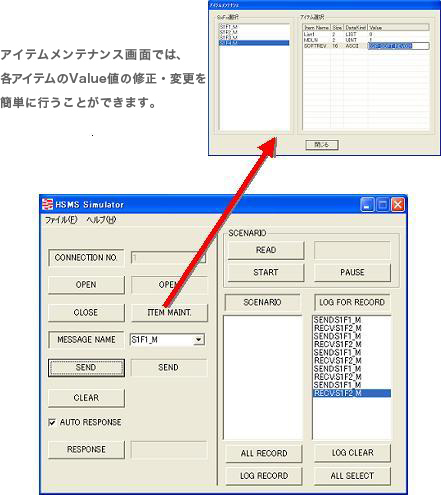
Task: Click the LOG RECORD button
Action: (264, 476)
